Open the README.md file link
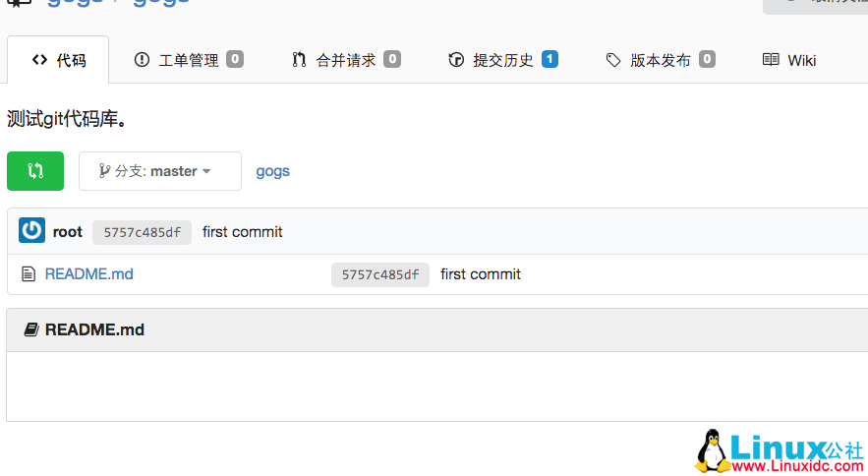868x476 pixels. 89,274
